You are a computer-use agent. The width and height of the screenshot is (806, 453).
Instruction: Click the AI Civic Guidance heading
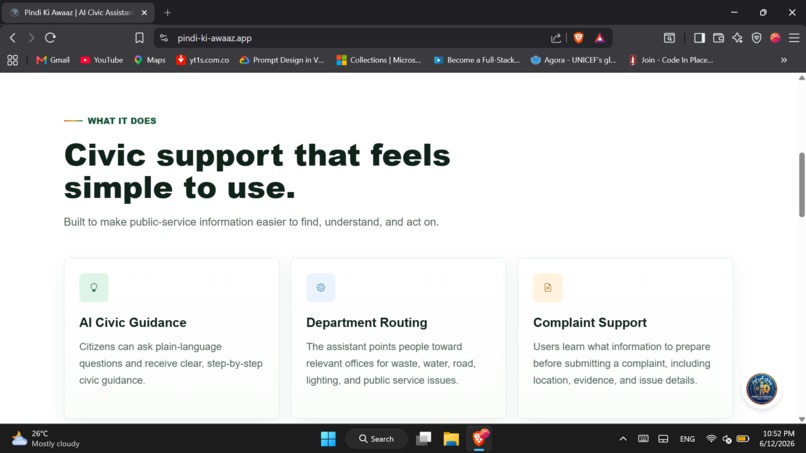133,322
